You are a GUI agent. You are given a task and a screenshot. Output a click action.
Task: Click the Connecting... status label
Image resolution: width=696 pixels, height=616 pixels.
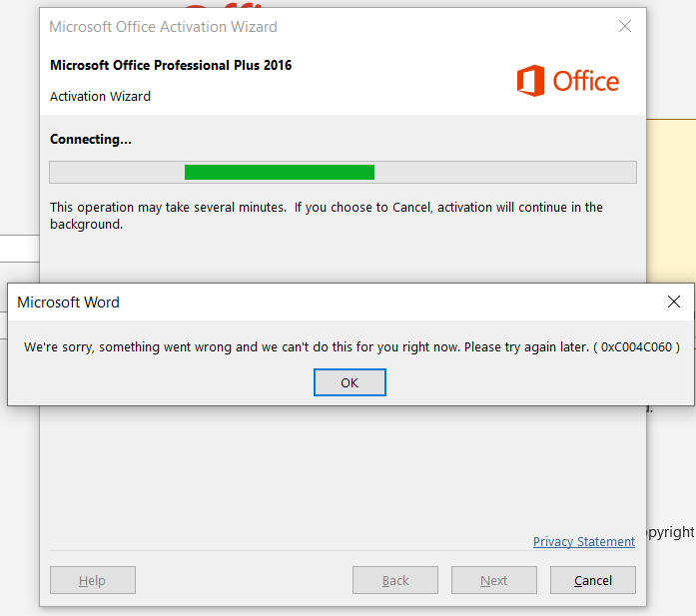click(91, 140)
